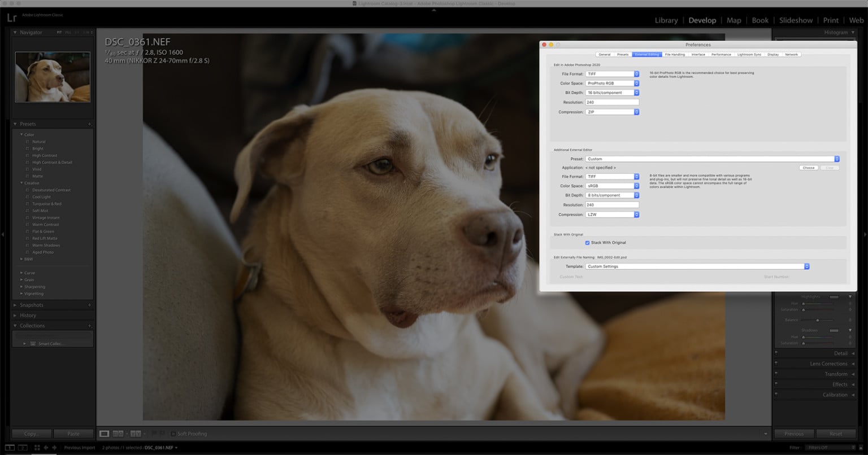Click the Reference view R|A icon
Screen dimensions: 868x455
pyautogui.click(x=118, y=434)
